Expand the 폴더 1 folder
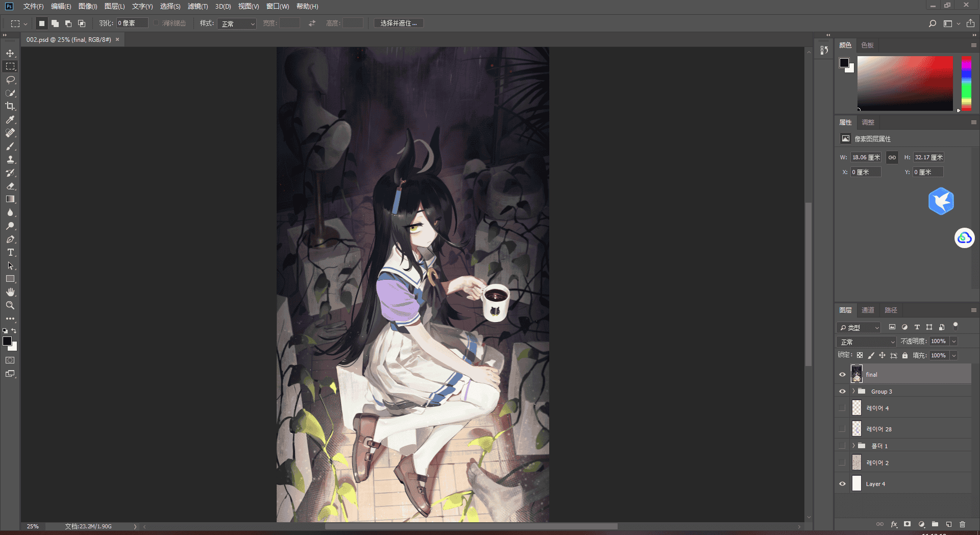The height and width of the screenshot is (535, 980). pos(853,446)
